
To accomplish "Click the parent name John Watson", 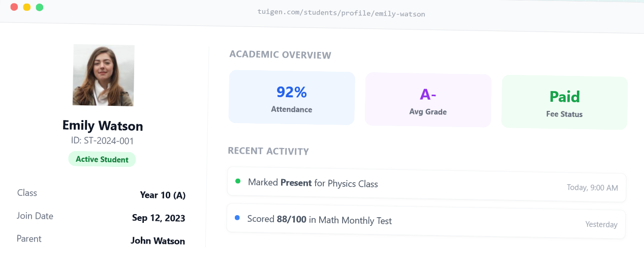I will point(158,241).
